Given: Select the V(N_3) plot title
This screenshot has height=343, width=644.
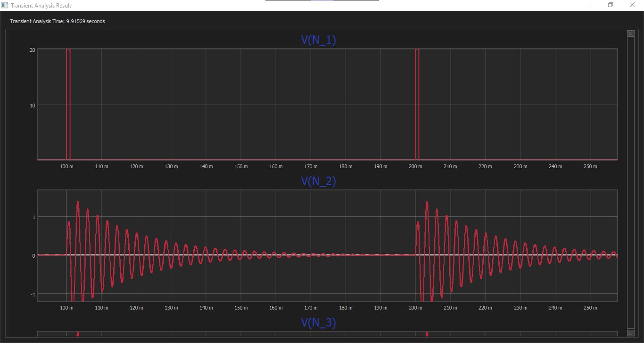Looking at the screenshot, I should 319,323.
